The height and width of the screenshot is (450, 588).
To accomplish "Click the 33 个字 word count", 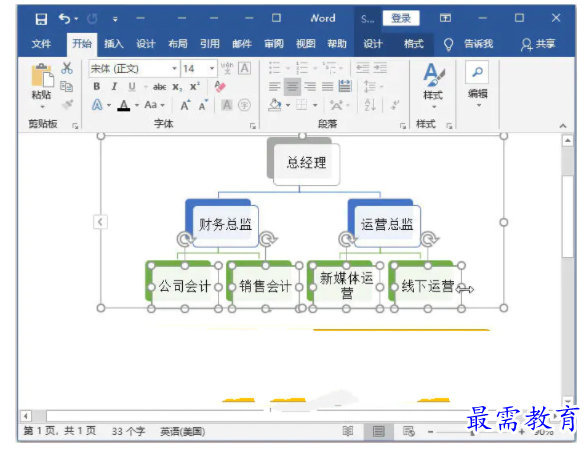I will [x=128, y=432].
